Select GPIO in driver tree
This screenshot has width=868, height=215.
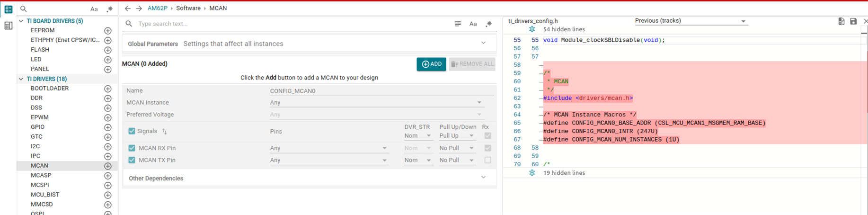[37, 127]
